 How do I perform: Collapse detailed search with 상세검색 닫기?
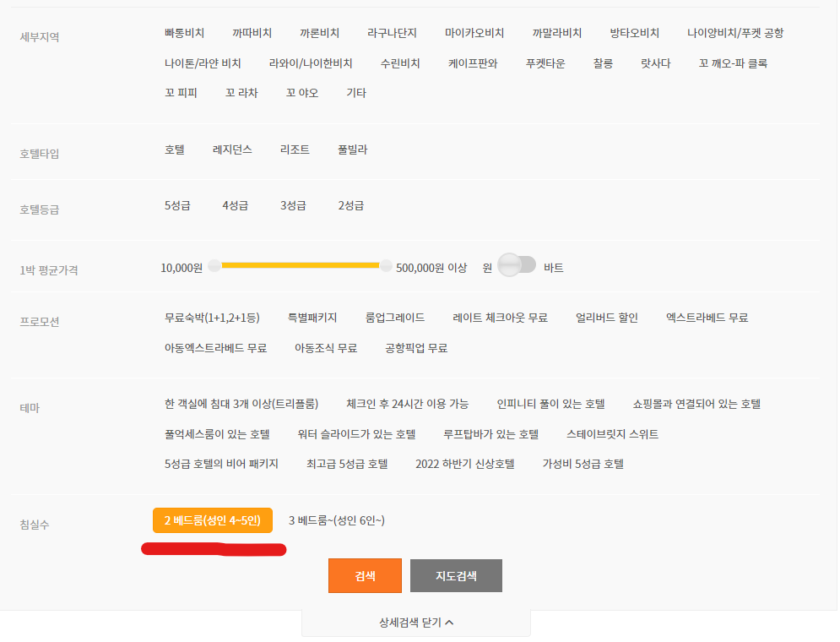click(416, 623)
